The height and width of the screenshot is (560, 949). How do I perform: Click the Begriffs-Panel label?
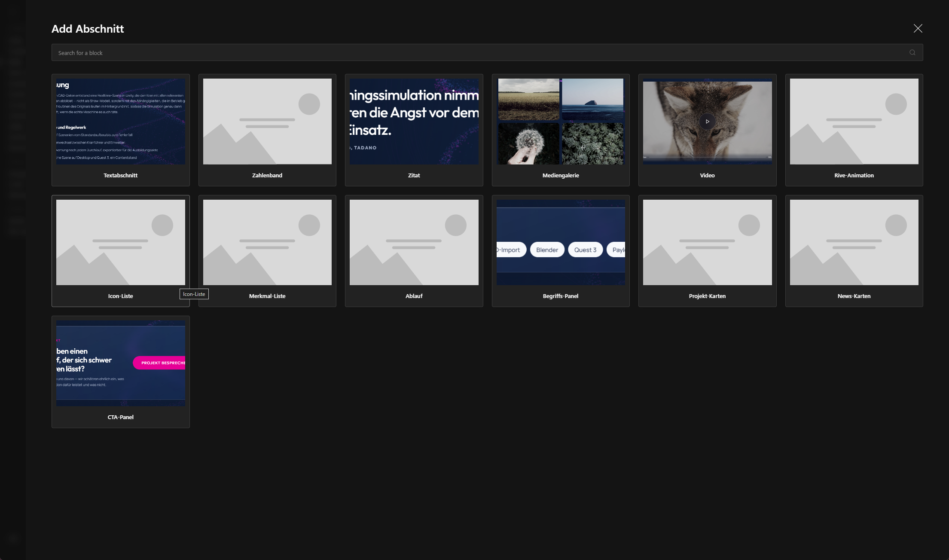[561, 296]
